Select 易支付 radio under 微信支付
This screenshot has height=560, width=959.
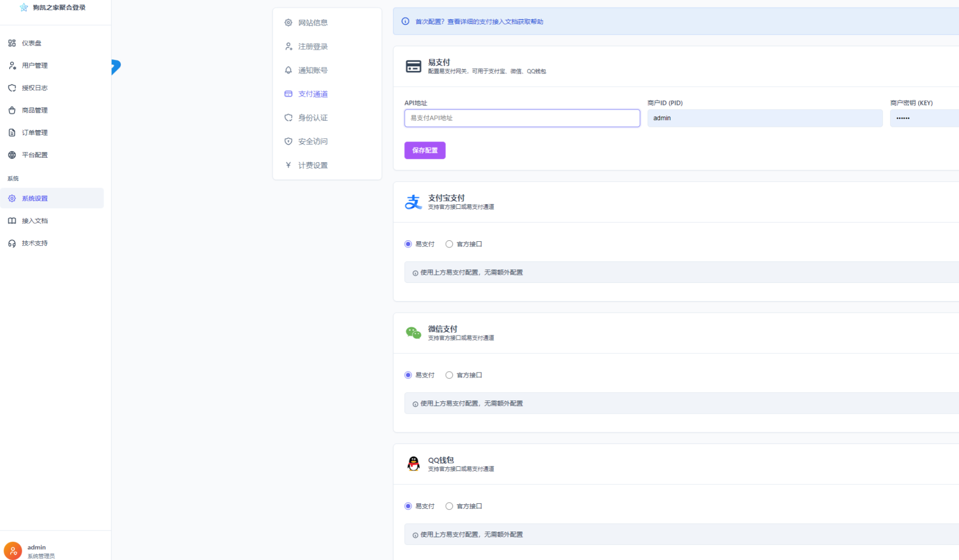click(x=408, y=375)
